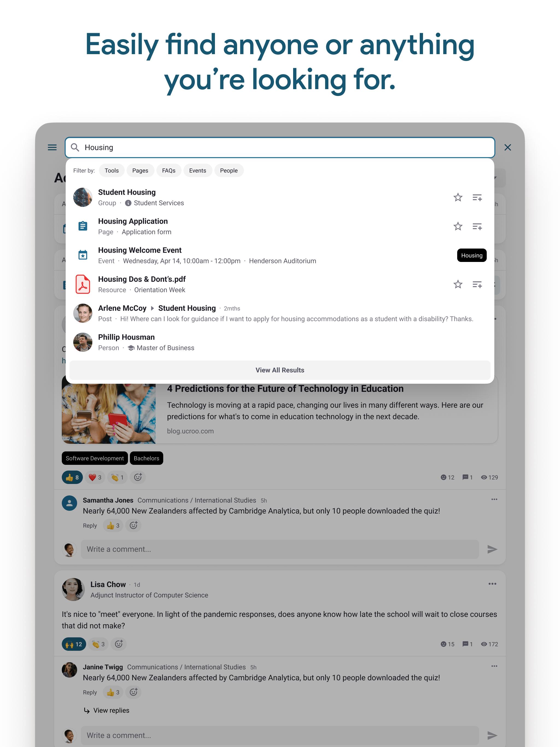Screen dimensions: 560x747
Task: Click View All Results button
Action: pyautogui.click(x=280, y=370)
